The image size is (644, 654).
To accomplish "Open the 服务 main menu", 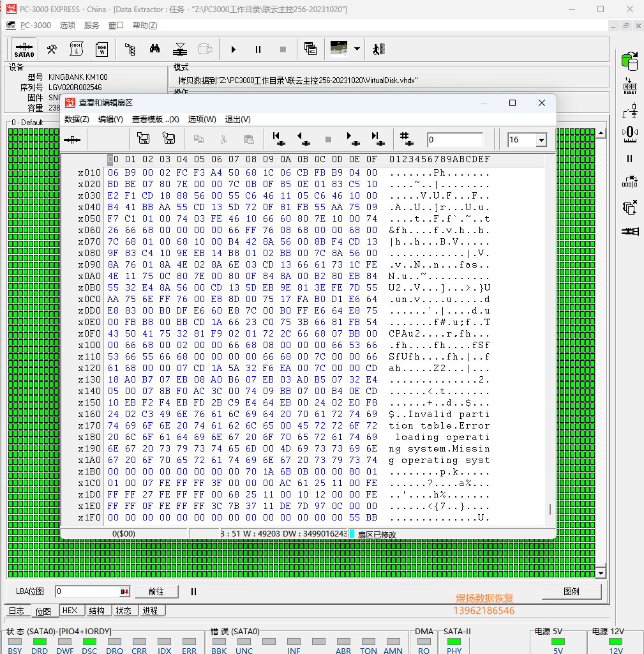I will [x=92, y=26].
